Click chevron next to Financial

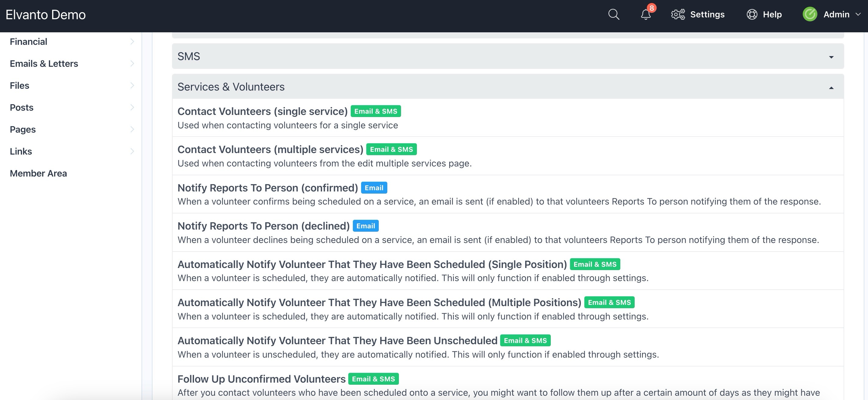pyautogui.click(x=132, y=41)
